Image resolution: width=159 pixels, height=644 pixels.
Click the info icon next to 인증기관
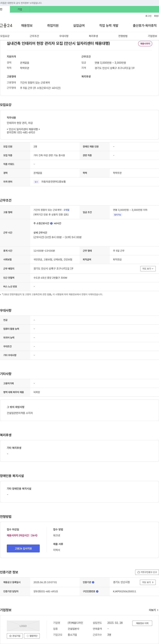coord(93,582)
